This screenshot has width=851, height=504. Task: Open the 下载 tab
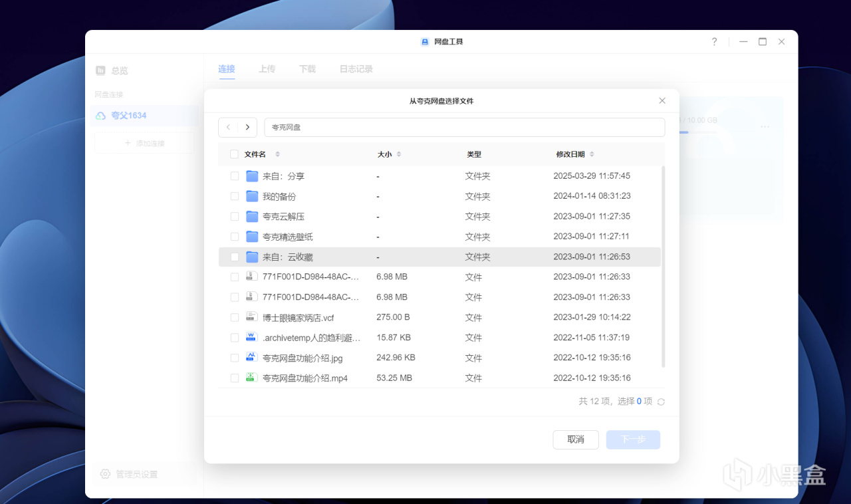click(x=307, y=69)
